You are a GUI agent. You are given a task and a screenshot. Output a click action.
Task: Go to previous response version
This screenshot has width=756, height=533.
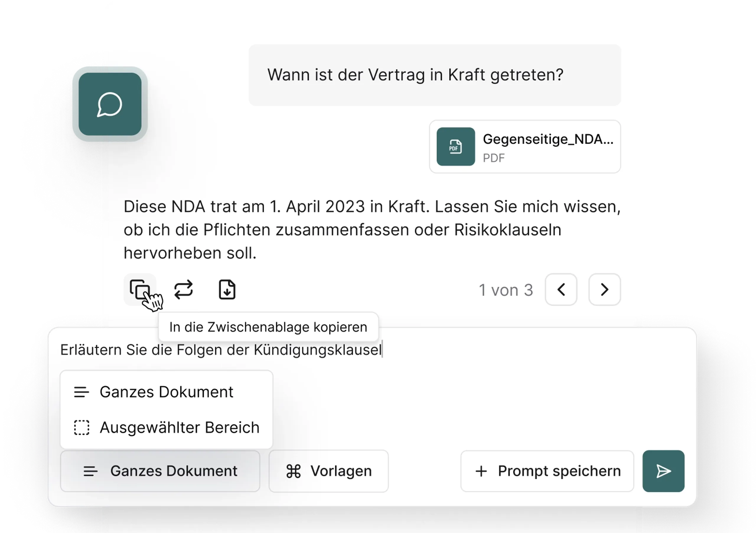561,290
